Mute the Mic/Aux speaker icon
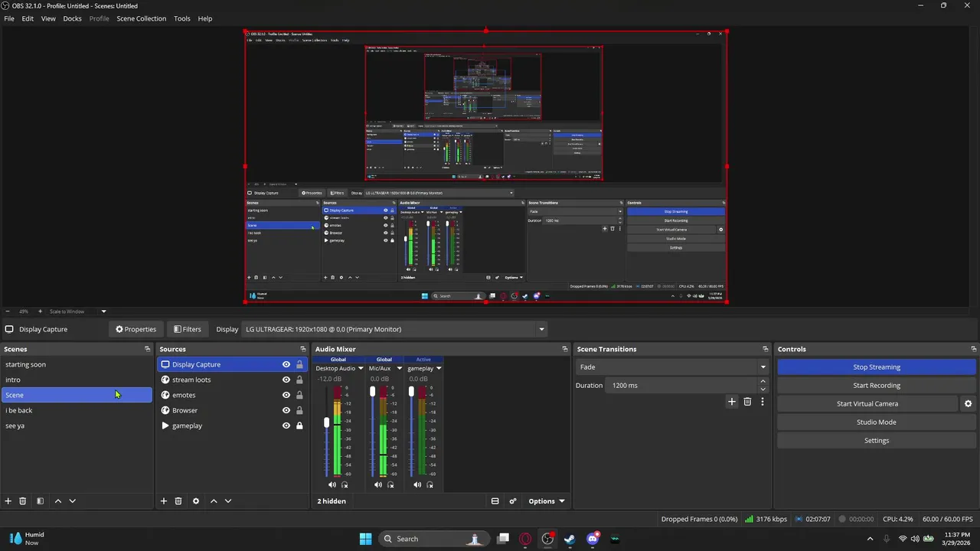The image size is (980, 551). coord(378,484)
